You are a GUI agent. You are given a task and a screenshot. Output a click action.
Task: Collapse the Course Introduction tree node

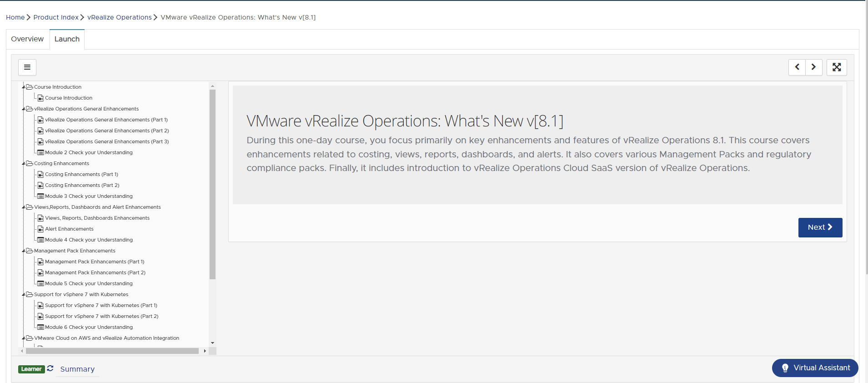[x=24, y=87]
